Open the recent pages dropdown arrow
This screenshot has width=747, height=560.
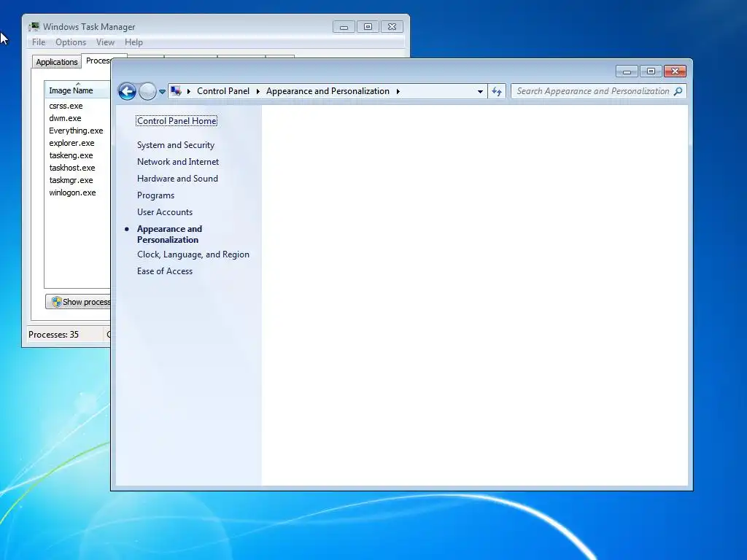coord(162,91)
